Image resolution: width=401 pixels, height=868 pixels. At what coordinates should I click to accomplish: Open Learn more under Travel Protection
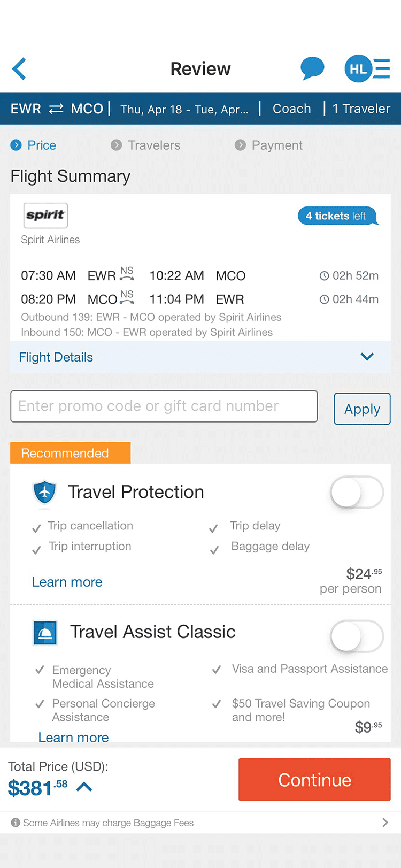pos(67,582)
